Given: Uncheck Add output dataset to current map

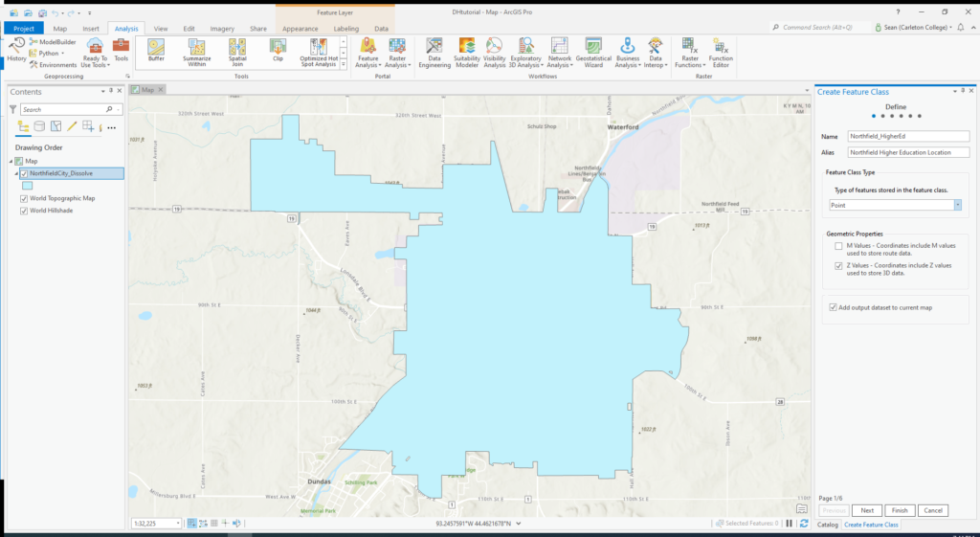Looking at the screenshot, I should tap(833, 307).
